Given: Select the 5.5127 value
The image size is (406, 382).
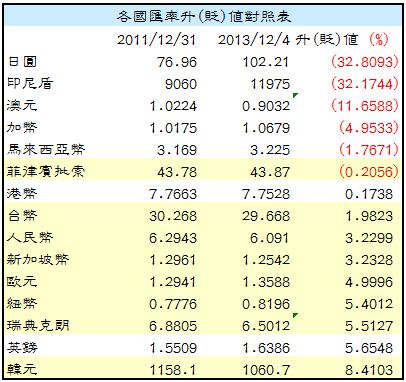Looking at the screenshot, I should 369,326.
